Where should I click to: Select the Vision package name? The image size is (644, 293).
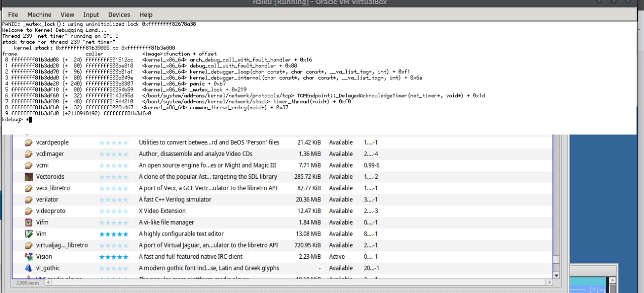[x=44, y=257]
